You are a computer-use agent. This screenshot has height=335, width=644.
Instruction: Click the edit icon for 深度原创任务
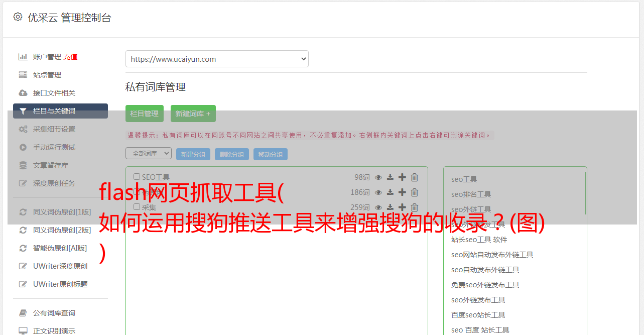[23, 183]
